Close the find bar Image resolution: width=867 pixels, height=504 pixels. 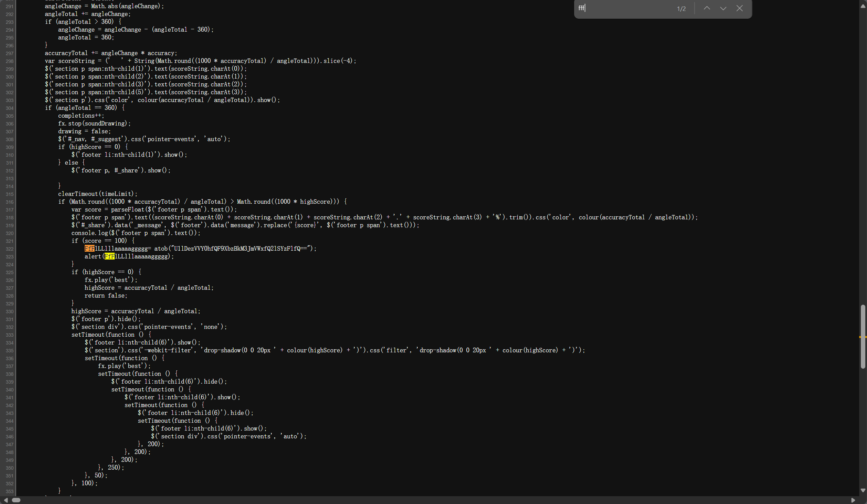point(739,8)
